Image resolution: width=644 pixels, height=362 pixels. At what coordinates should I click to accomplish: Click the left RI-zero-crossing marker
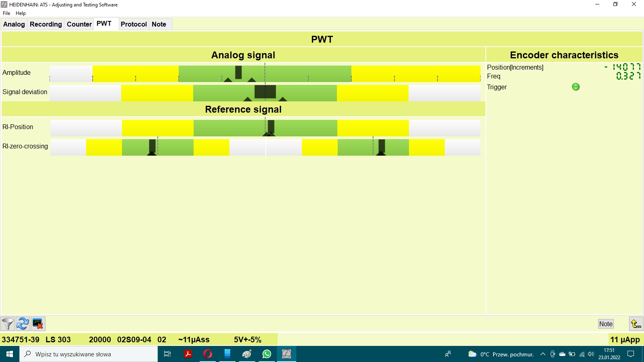point(152,146)
